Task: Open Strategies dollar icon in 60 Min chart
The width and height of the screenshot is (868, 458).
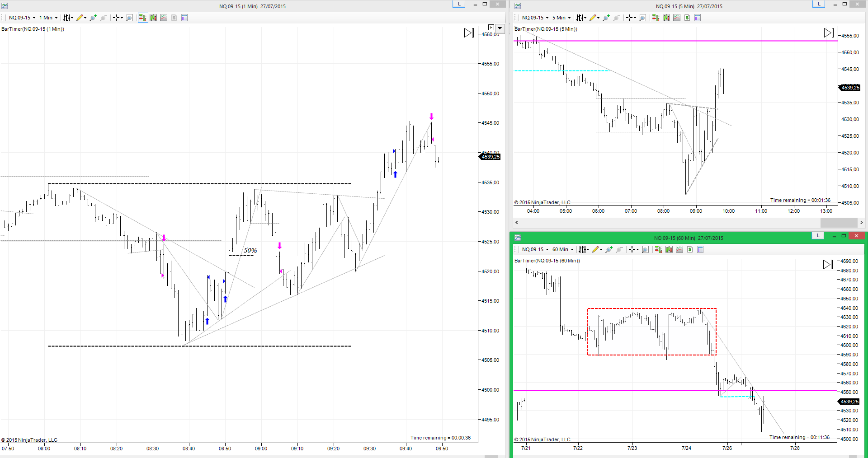Action: pyautogui.click(x=690, y=249)
